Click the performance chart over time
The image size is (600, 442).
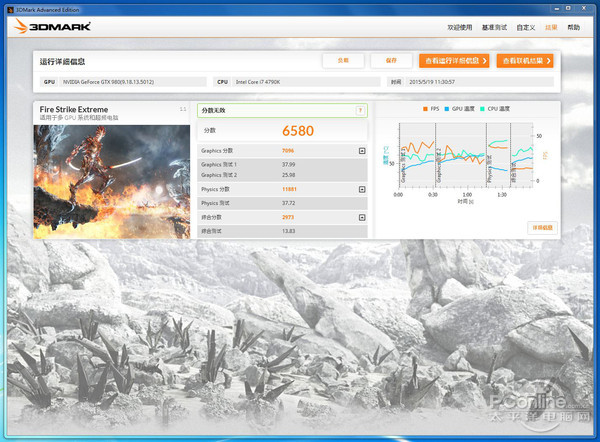[x=466, y=155]
